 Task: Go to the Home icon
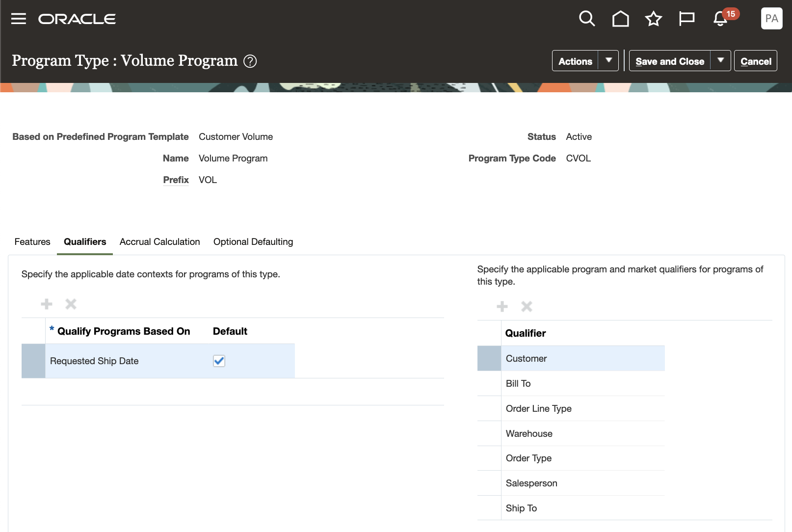point(620,19)
